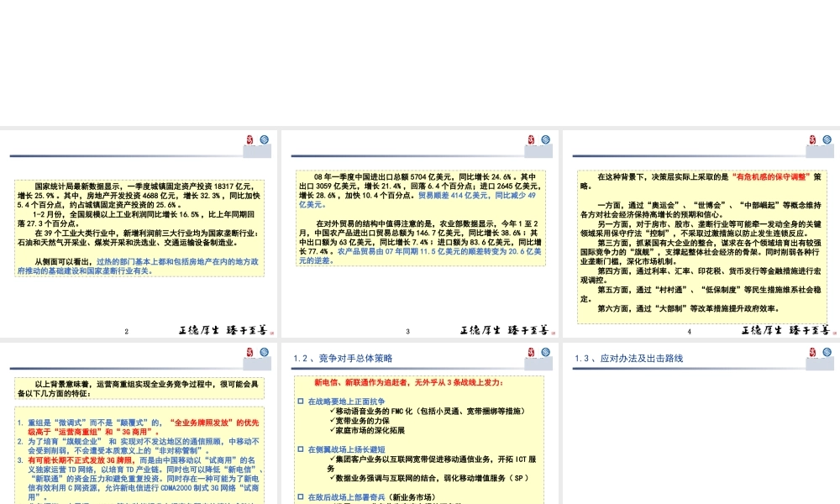This screenshot has height=504, width=840.
Task: Click the red Olympic emblem on slide 2
Action: [x=249, y=139]
